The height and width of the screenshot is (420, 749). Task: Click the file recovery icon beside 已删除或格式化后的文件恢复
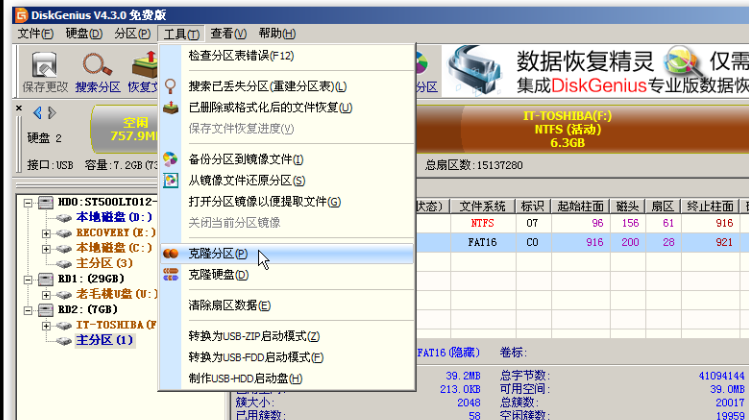(x=171, y=108)
